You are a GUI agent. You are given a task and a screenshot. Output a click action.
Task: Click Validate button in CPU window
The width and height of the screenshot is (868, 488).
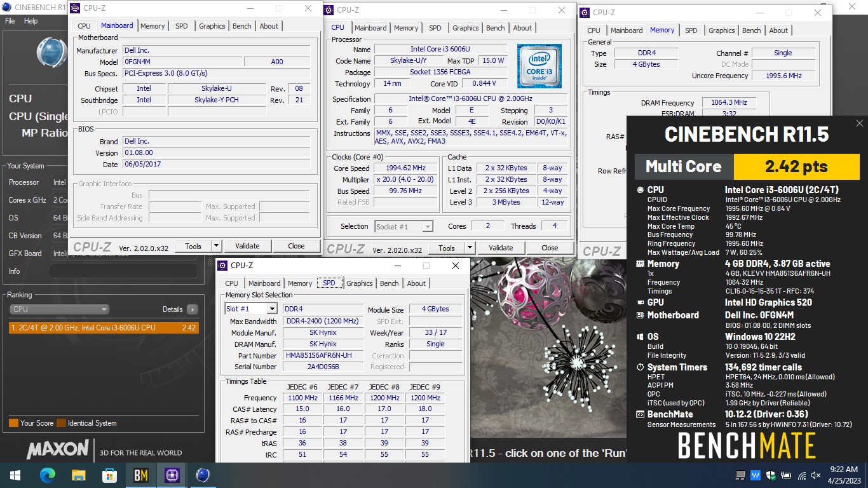coord(501,248)
